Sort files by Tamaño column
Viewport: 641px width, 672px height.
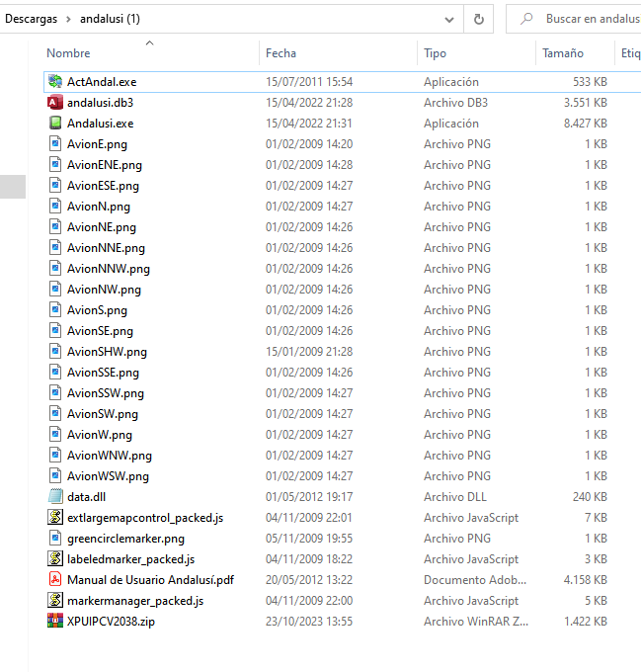563,53
